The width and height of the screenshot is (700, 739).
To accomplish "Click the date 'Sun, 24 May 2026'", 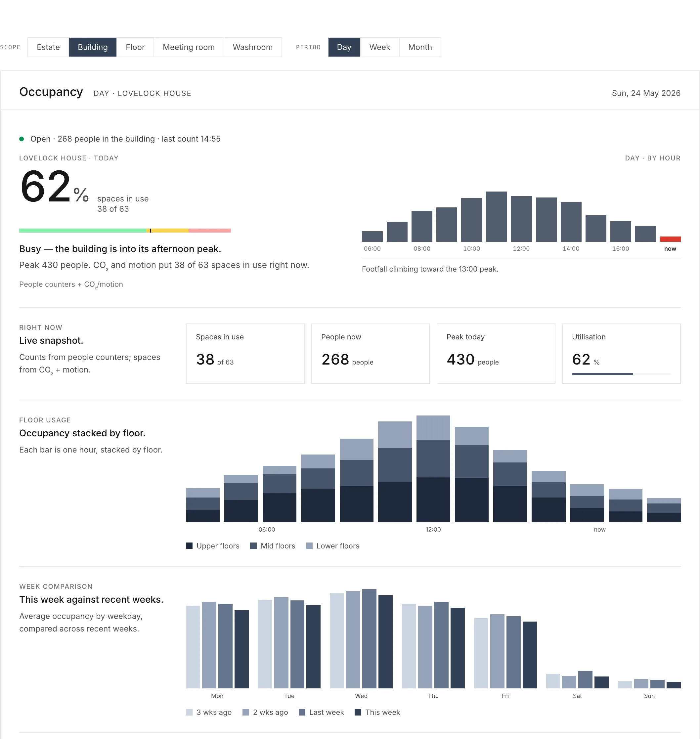I will point(646,93).
